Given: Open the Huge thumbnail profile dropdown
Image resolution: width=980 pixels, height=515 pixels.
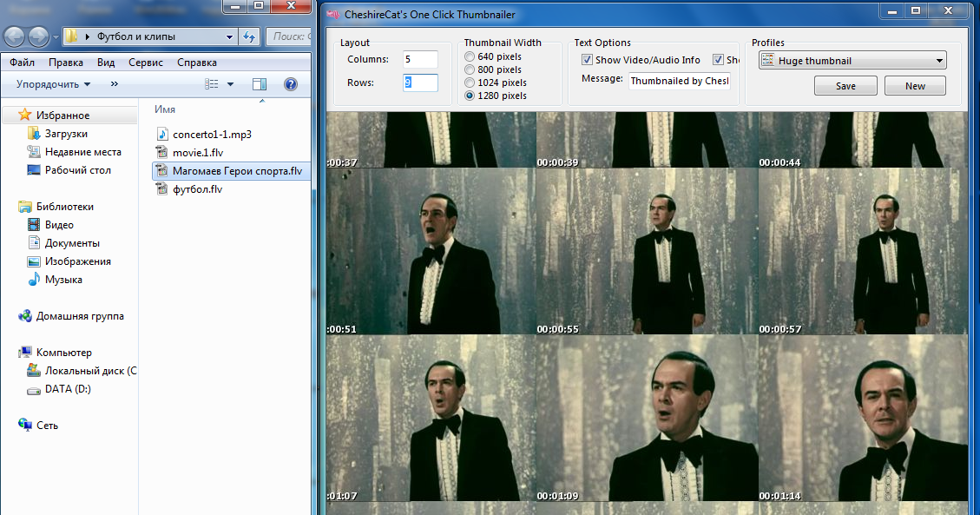Looking at the screenshot, I should point(852,61).
